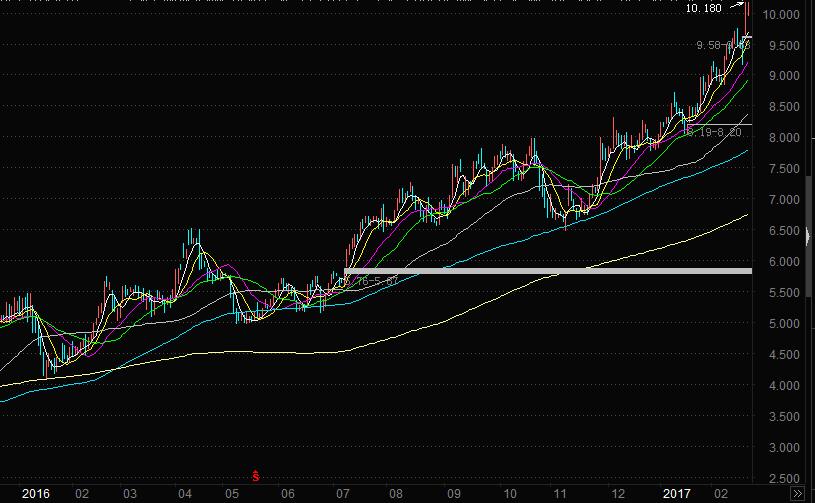Click the small arrow handle on the right edge
The height and width of the screenshot is (503, 815).
point(808,236)
